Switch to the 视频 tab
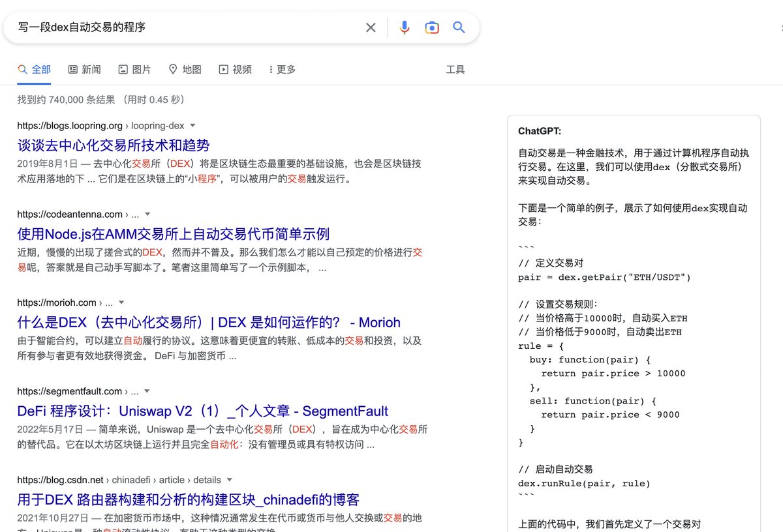Image resolution: width=783 pixels, height=532 pixels. pyautogui.click(x=235, y=69)
